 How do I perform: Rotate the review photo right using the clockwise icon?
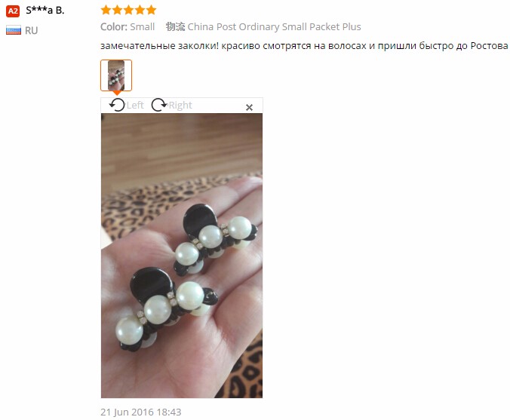(x=159, y=105)
